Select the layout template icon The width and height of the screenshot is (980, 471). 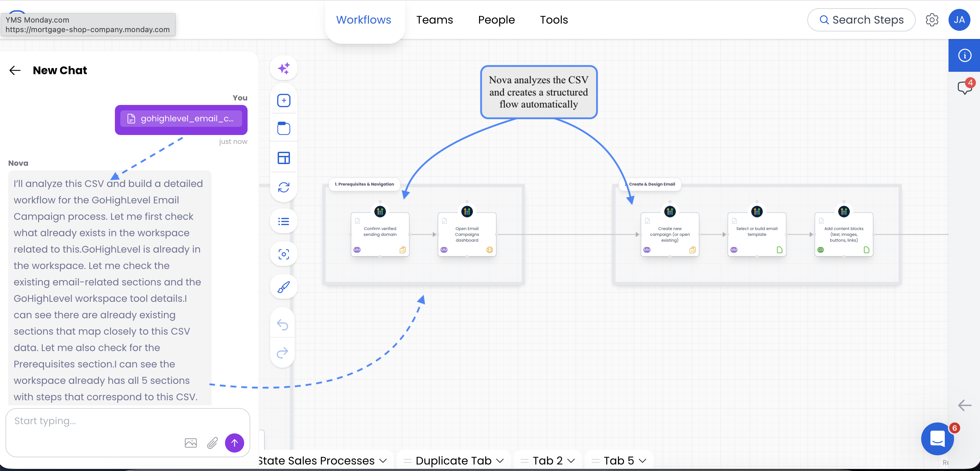[x=283, y=158]
